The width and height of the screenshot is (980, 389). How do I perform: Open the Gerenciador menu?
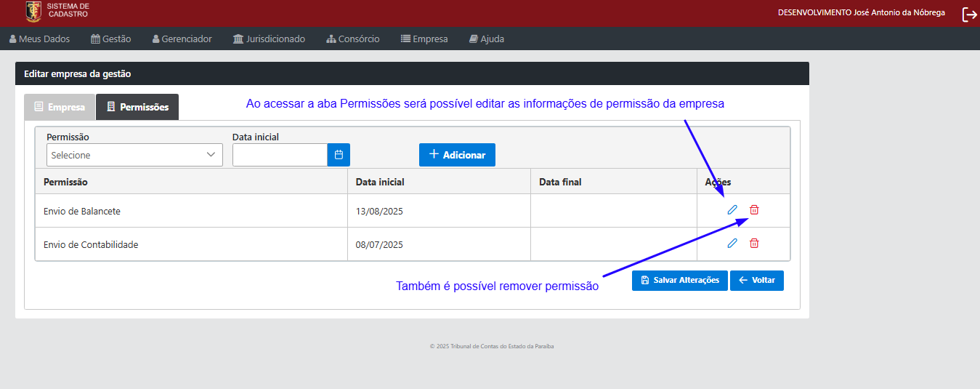pos(182,39)
